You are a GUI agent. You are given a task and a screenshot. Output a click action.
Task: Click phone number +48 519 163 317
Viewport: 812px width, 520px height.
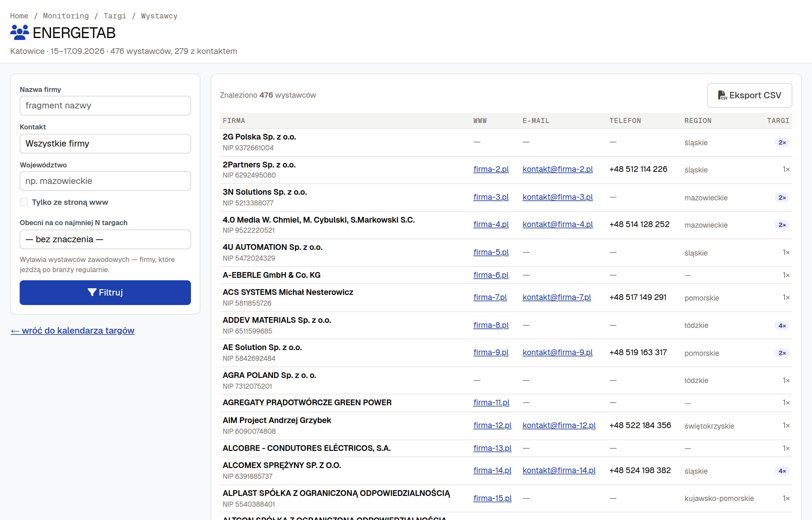638,352
